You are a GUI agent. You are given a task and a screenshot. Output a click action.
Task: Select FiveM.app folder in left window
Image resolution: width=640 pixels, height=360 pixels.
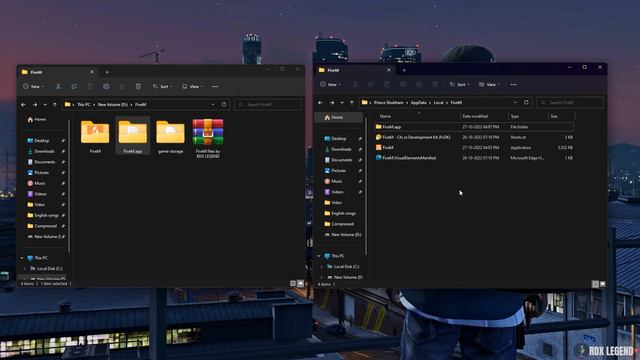coord(133,136)
